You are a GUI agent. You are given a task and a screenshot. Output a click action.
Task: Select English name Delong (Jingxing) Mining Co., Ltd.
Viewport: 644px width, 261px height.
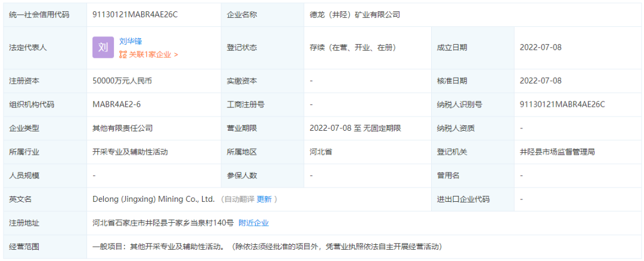[x=154, y=199]
